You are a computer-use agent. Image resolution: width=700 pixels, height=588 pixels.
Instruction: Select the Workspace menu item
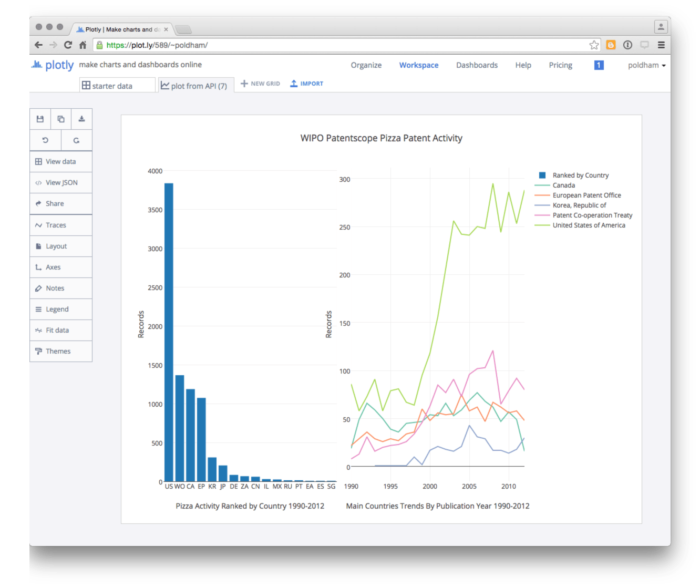419,65
